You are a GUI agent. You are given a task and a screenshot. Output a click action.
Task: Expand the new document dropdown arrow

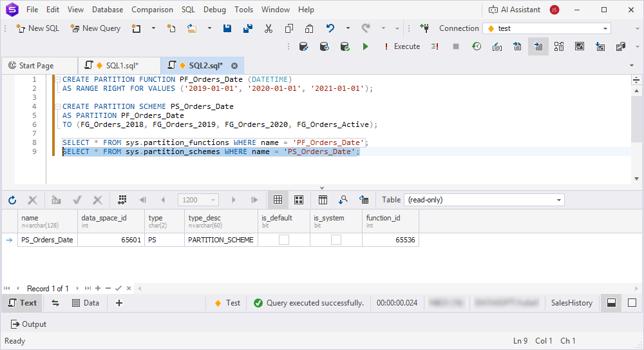(x=154, y=28)
